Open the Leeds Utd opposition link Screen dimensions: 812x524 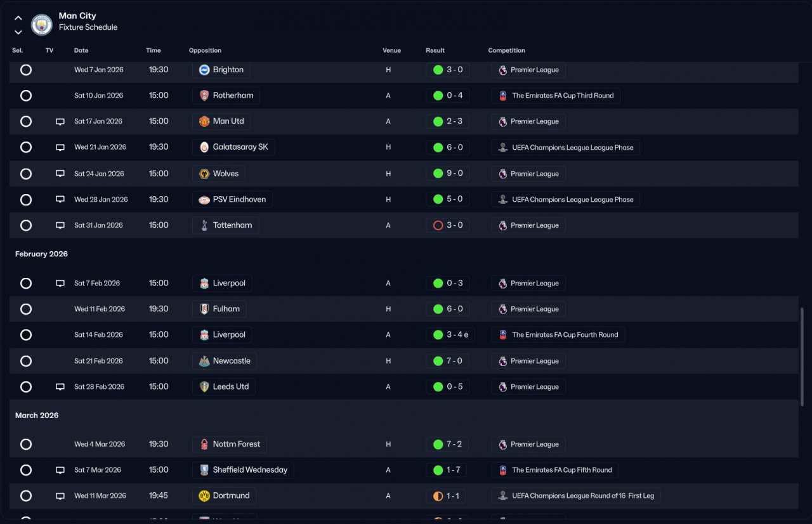(x=224, y=387)
